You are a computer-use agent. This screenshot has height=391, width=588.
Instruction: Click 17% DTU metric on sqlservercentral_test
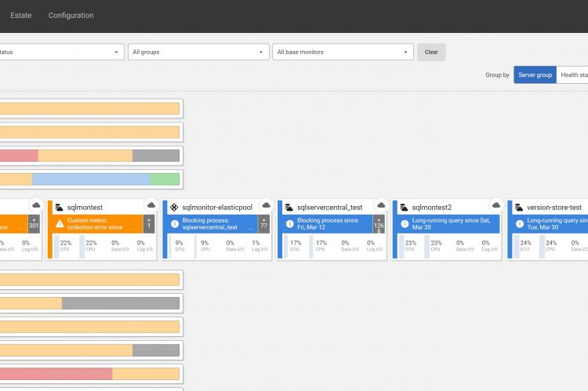click(296, 245)
